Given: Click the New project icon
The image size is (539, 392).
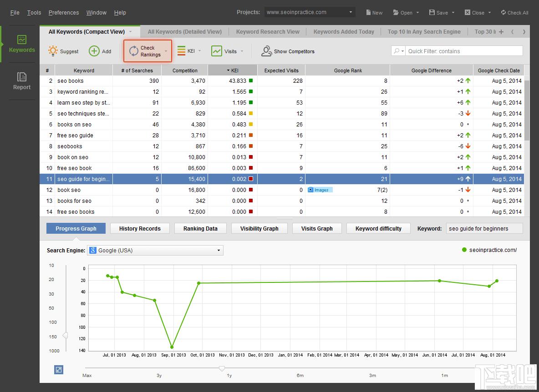Looking at the screenshot, I should tap(368, 12).
